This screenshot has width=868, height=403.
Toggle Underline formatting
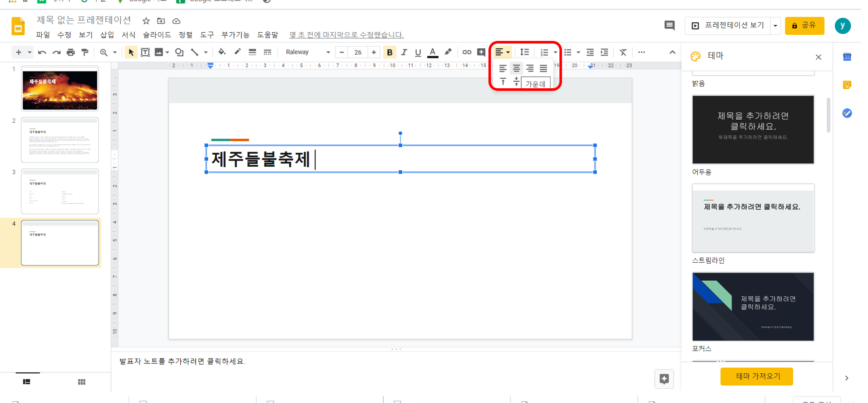[x=418, y=52]
